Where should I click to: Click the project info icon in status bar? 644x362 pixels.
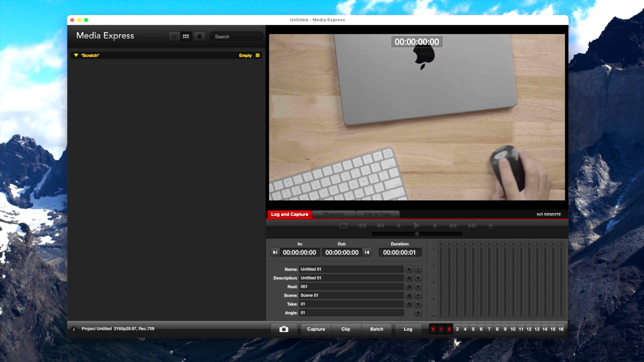click(74, 329)
